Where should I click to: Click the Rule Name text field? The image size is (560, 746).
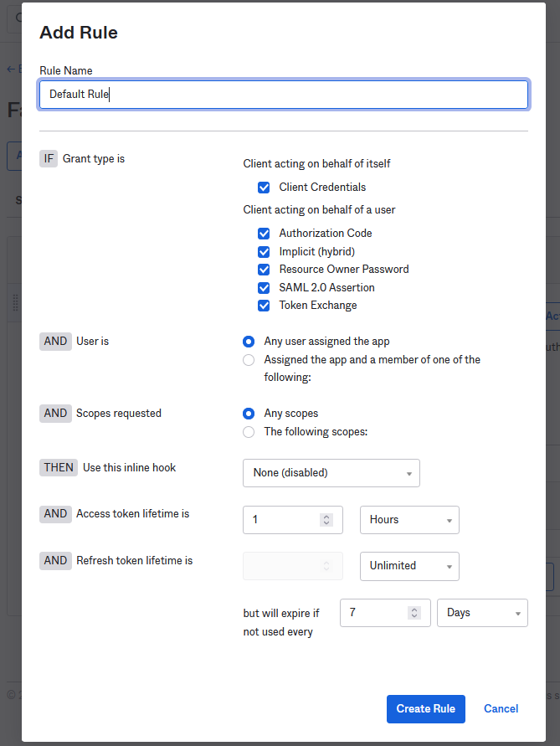tap(283, 95)
